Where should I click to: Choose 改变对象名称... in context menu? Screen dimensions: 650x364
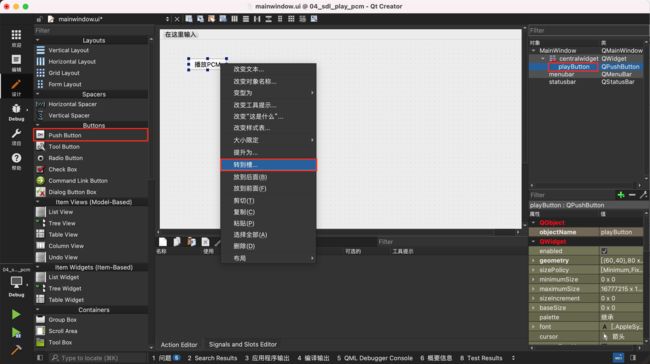point(268,81)
